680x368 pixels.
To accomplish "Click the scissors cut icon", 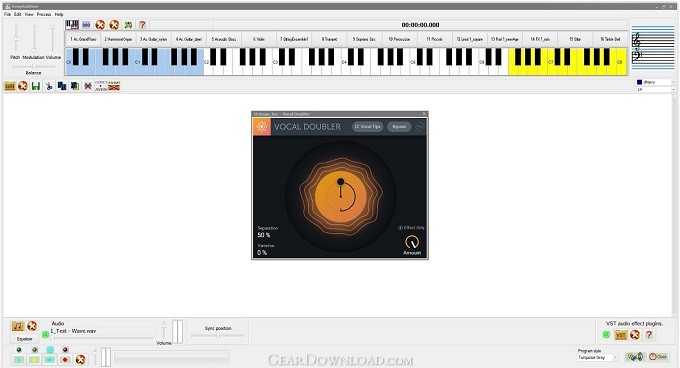I will click(49, 86).
